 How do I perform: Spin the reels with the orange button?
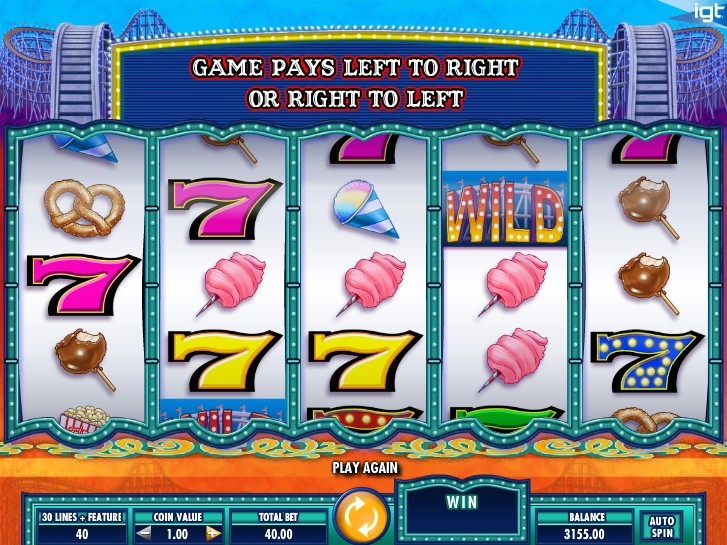coord(361,517)
